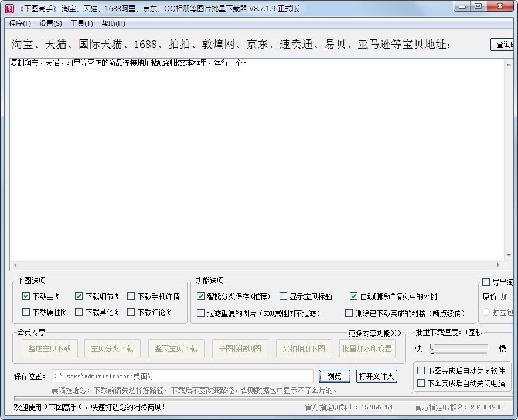This screenshot has width=518, height=420.
Task: Click the batch download speed slider
Action: point(459,348)
